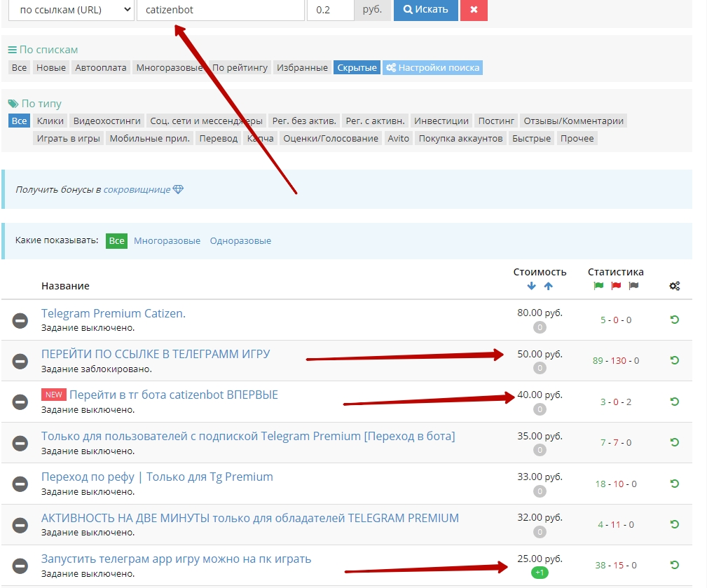Image resolution: width=707 pixels, height=588 pixels.
Task: Filter by type Клики
Action: point(50,121)
